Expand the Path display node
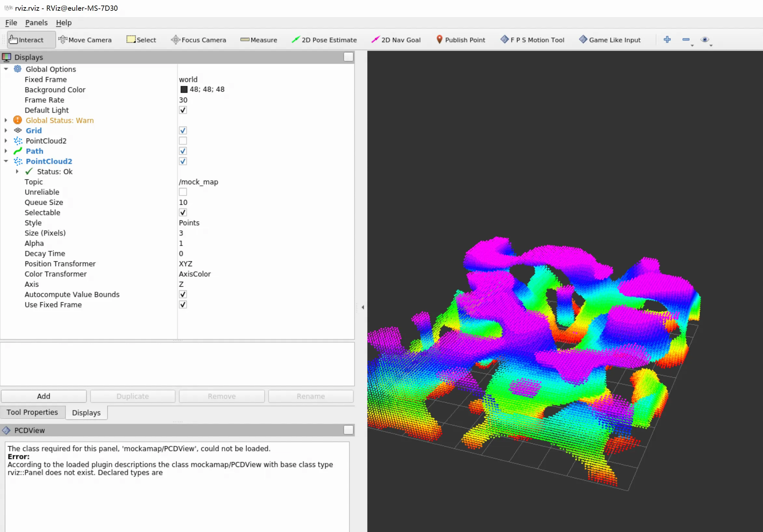This screenshot has width=763, height=532. [x=6, y=151]
